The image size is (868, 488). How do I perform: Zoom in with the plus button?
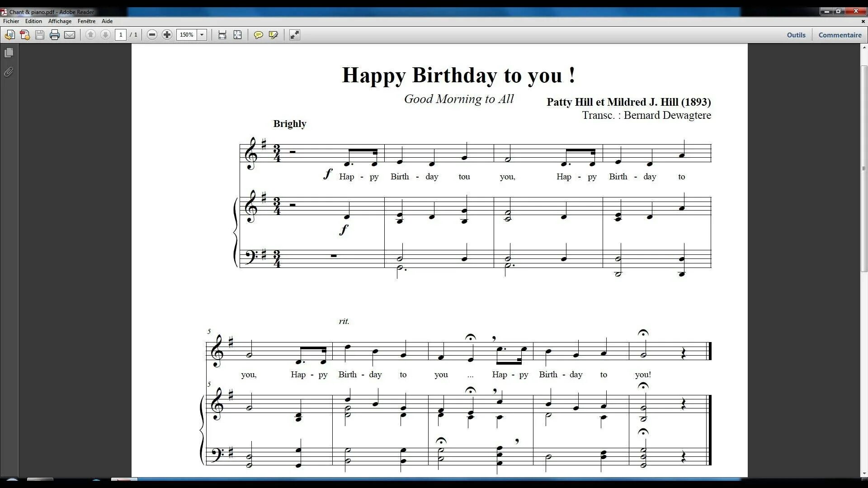pos(167,35)
